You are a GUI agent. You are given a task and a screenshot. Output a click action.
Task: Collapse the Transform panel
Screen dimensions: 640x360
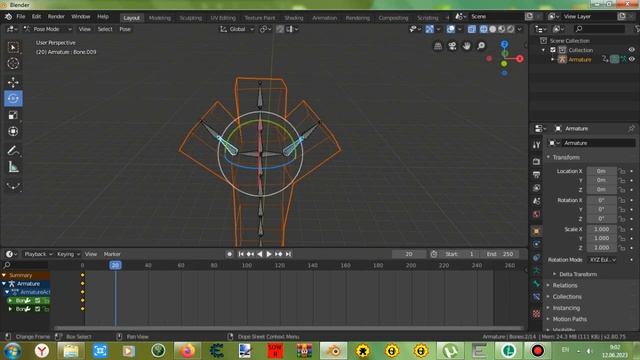pyautogui.click(x=566, y=157)
